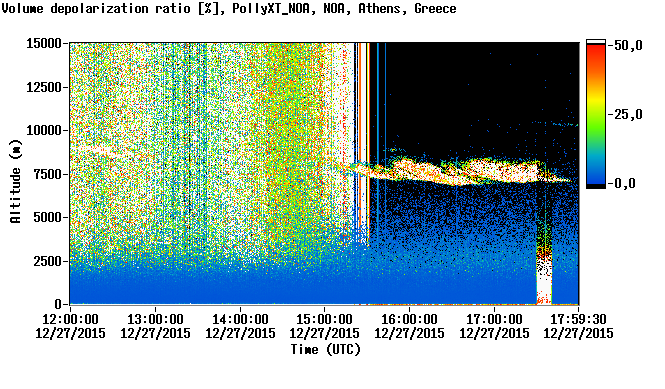Viewport: 665px width, 389px height.
Task: Click the 10000 altitude tick label
Action: click(44, 130)
